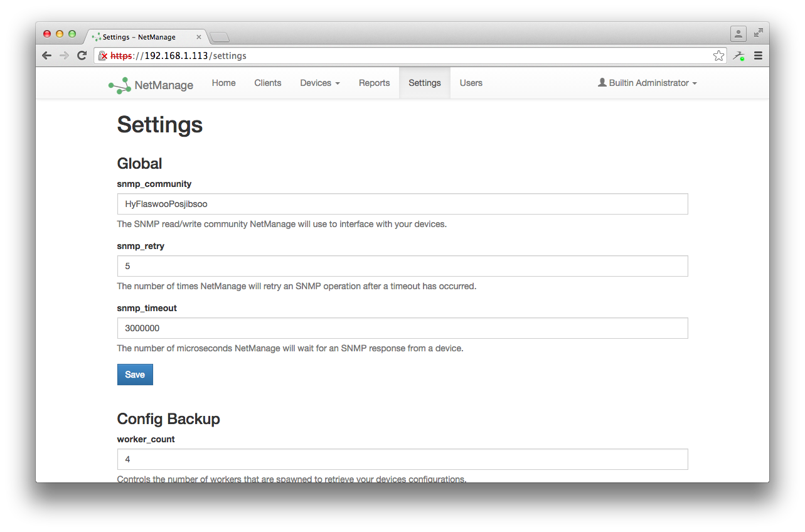Click the Settings page title
Image resolution: width=805 pixels, height=532 pixels.
[160, 124]
